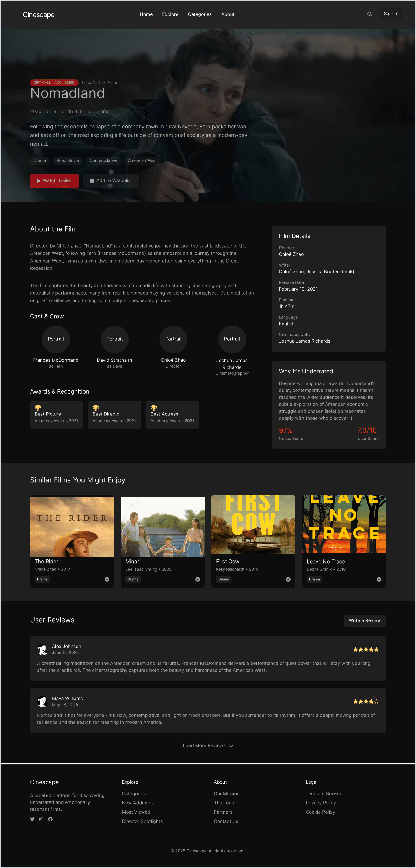
Task: Open Partners footer link
Action: click(x=223, y=812)
